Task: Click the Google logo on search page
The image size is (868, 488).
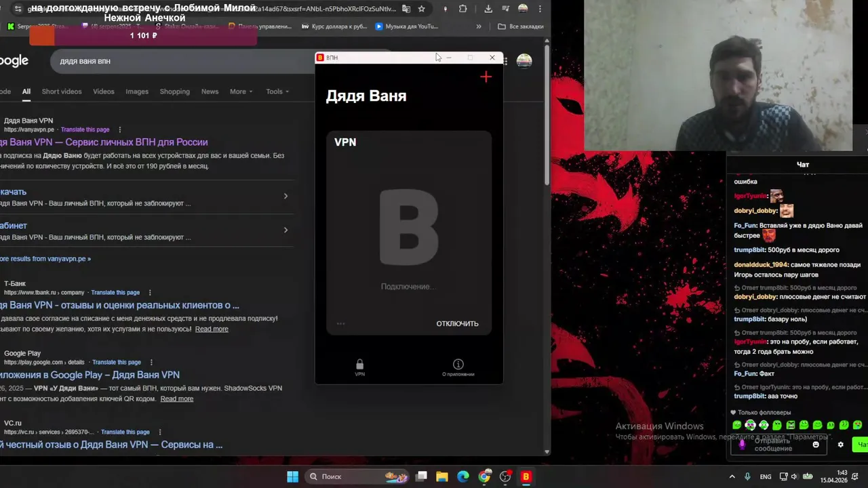Action: point(14,61)
